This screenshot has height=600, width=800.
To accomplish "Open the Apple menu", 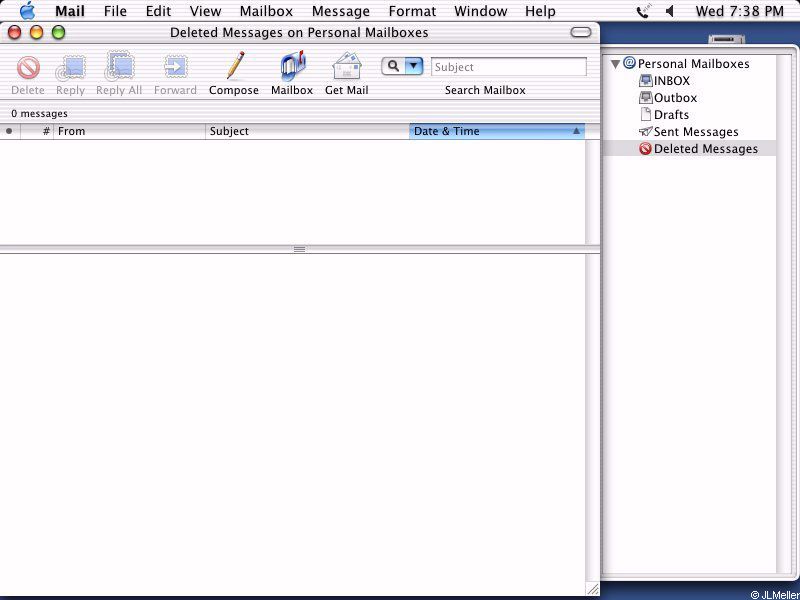I will (x=27, y=11).
